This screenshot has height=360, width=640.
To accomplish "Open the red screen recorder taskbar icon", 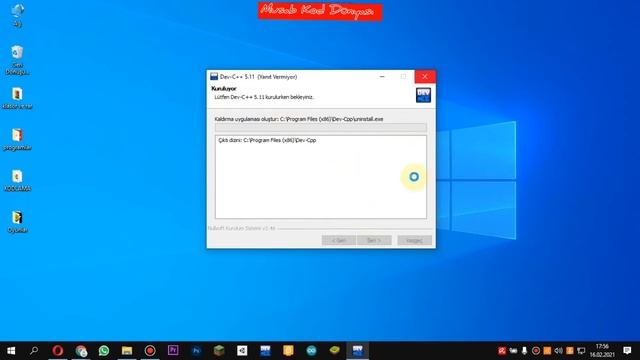I will (150, 351).
